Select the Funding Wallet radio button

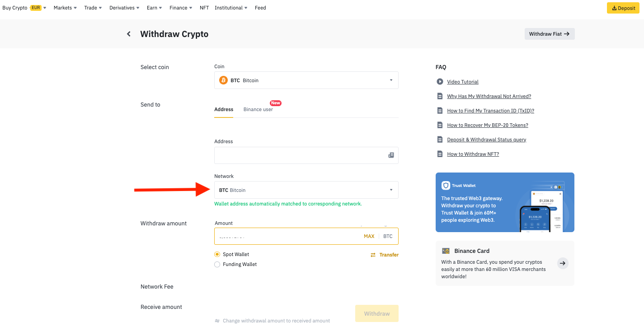(x=217, y=264)
